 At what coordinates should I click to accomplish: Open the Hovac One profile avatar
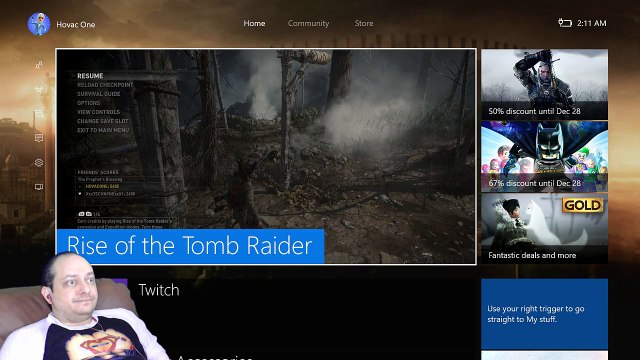point(39,24)
